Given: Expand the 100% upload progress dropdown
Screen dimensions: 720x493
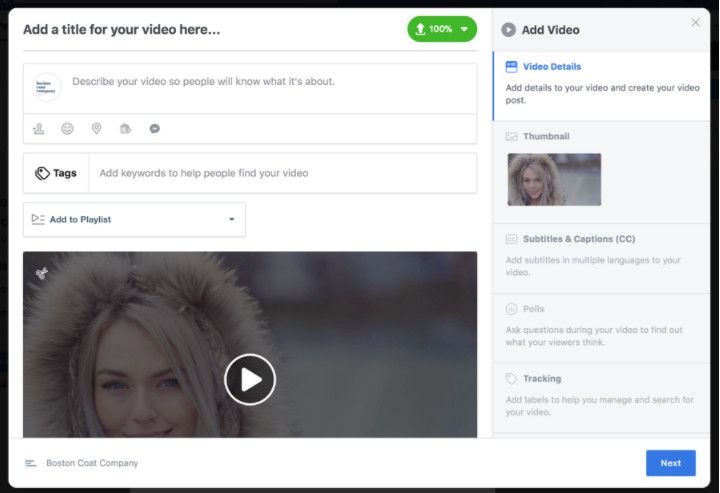Looking at the screenshot, I should [464, 29].
